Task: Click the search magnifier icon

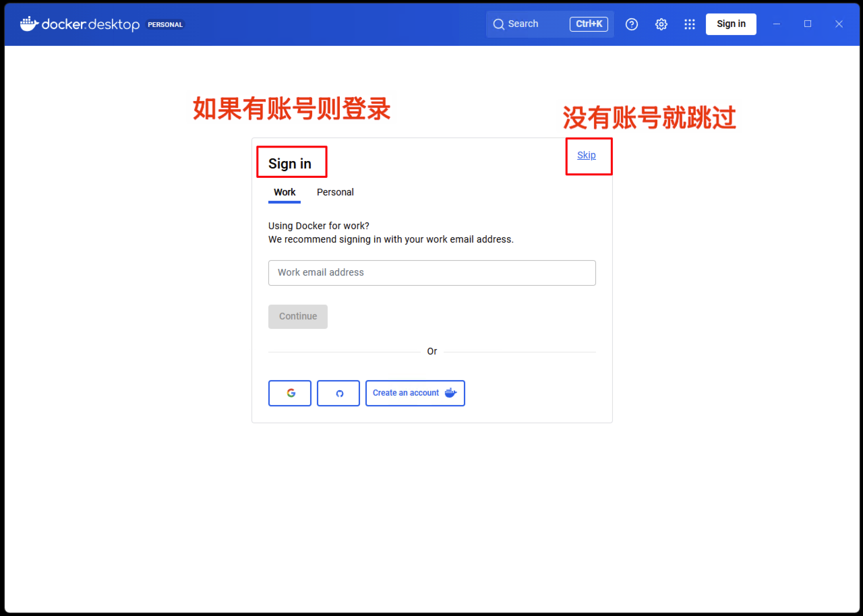Action: pos(499,24)
